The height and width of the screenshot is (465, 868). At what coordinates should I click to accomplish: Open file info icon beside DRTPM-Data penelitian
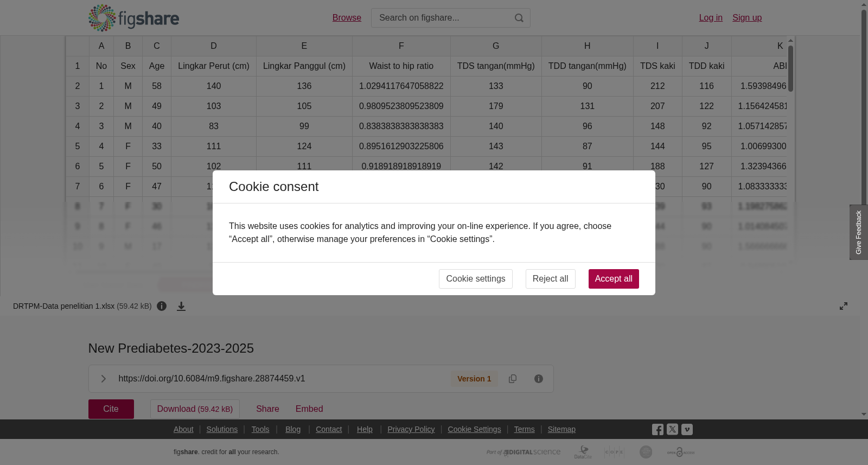162,306
